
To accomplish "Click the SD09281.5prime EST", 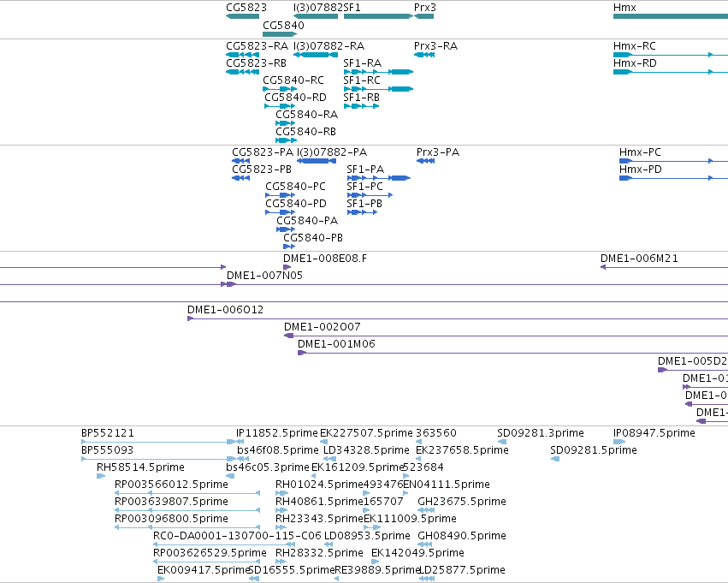I will (x=555, y=459).
